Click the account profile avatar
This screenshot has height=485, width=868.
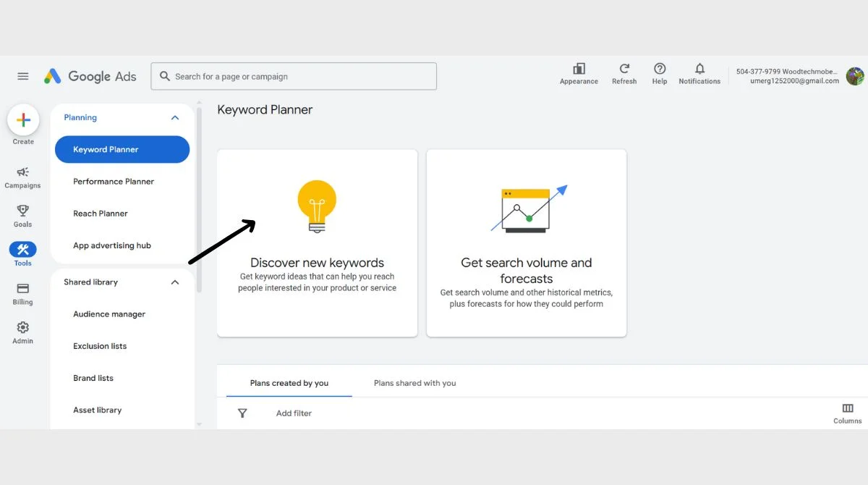pyautogui.click(x=855, y=76)
